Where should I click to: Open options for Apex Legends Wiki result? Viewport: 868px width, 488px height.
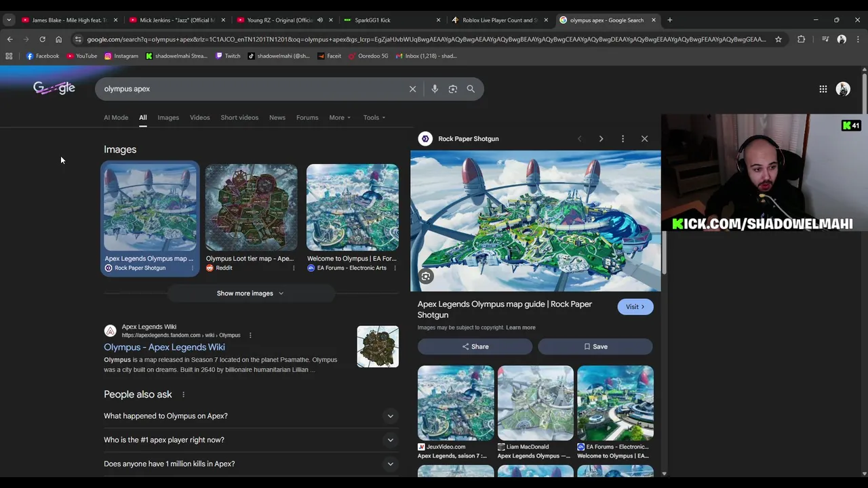pyautogui.click(x=250, y=335)
